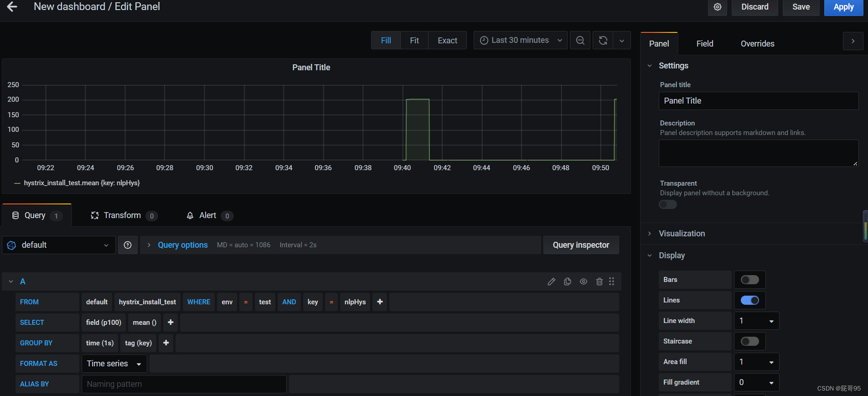The width and height of the screenshot is (868, 396).
Task: Open the Area fill dropdown
Action: click(x=756, y=362)
